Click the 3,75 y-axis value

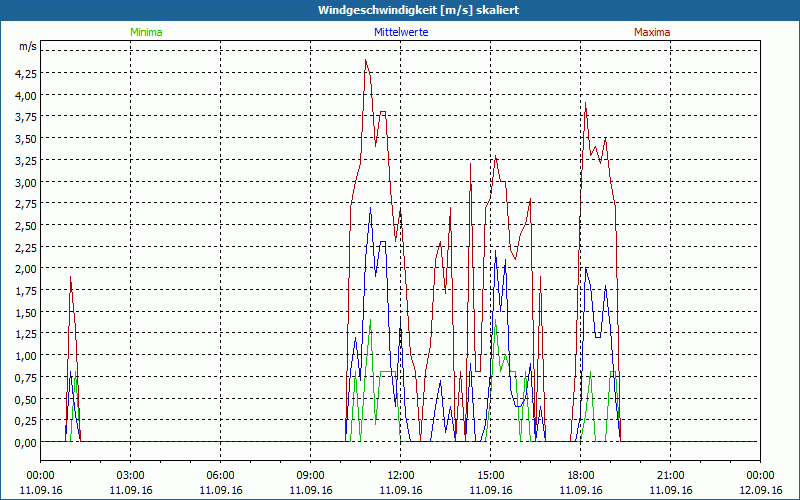[x=26, y=116]
